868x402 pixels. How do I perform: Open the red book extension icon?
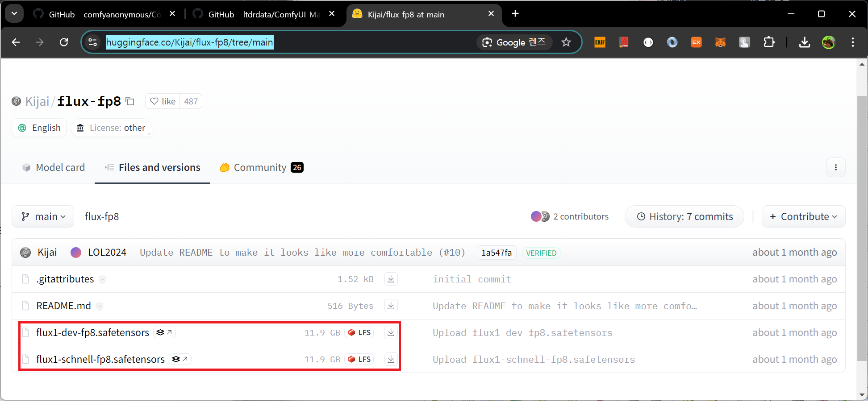click(x=624, y=42)
